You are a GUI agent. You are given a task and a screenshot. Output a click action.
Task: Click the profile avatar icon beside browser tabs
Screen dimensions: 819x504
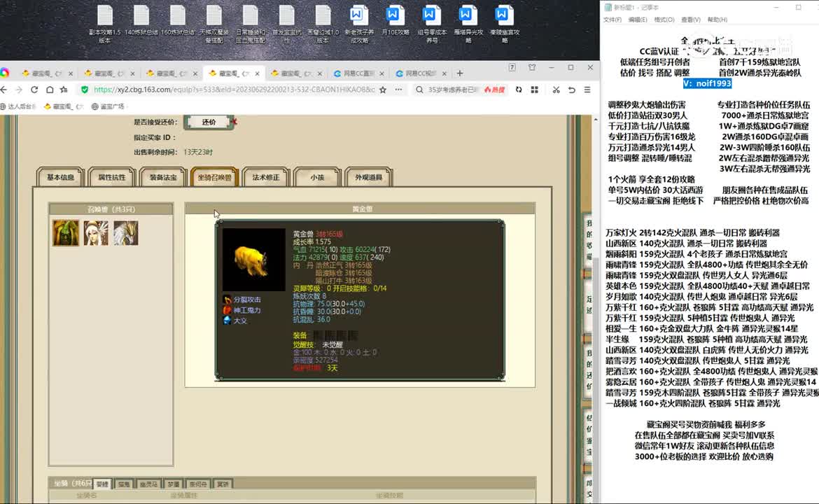click(4, 73)
